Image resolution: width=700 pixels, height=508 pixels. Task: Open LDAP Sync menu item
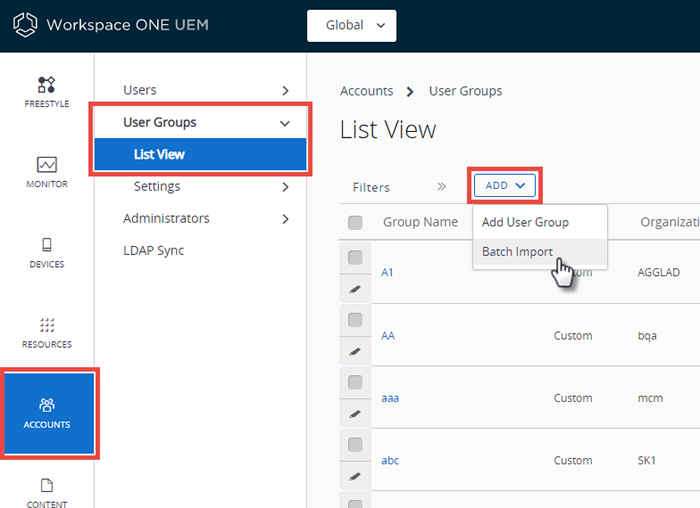click(x=154, y=251)
